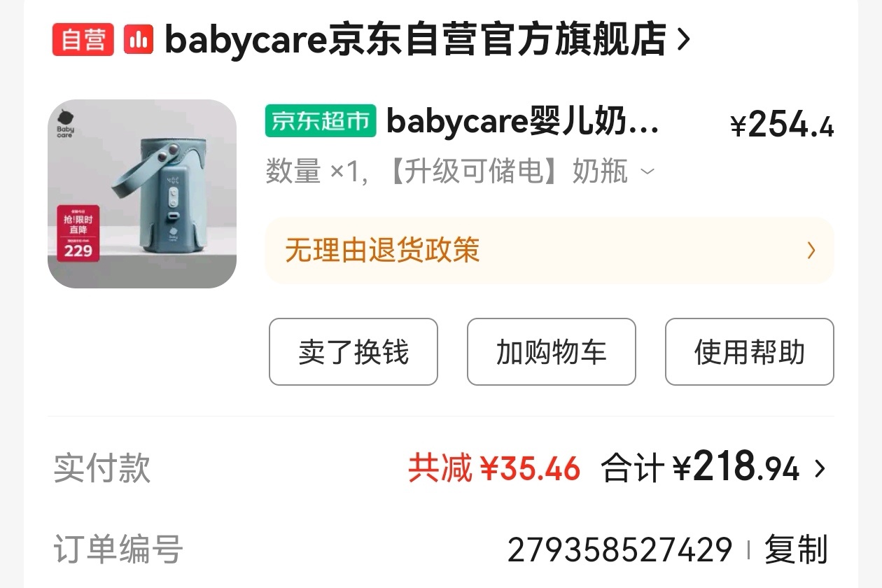
Task: Tap the chevron after the store name
Action: [684, 41]
